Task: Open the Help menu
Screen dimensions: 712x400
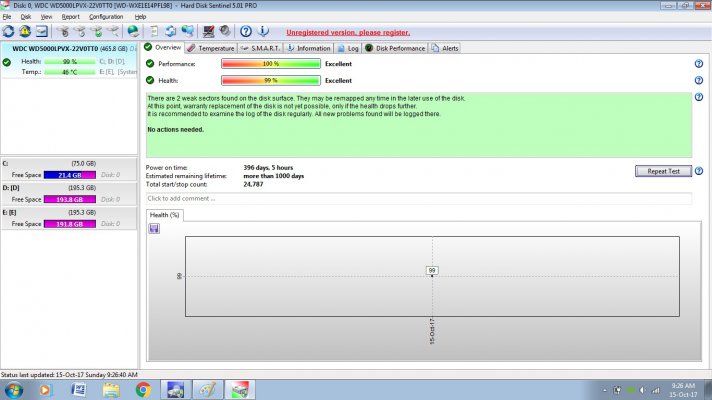Action: [x=140, y=17]
